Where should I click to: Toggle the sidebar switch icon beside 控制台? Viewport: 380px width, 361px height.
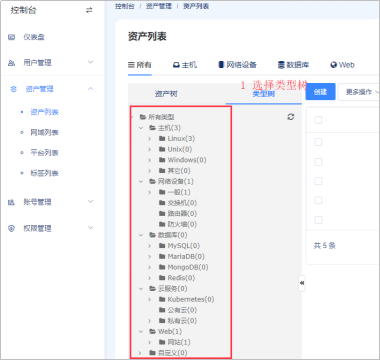click(89, 10)
